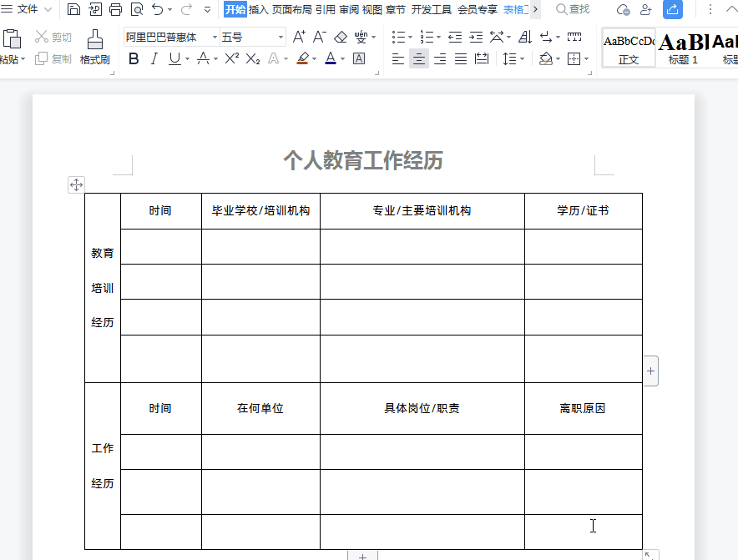Screen dimensions: 738x560
Task: Expand the line spacing dropdown
Action: click(522, 59)
